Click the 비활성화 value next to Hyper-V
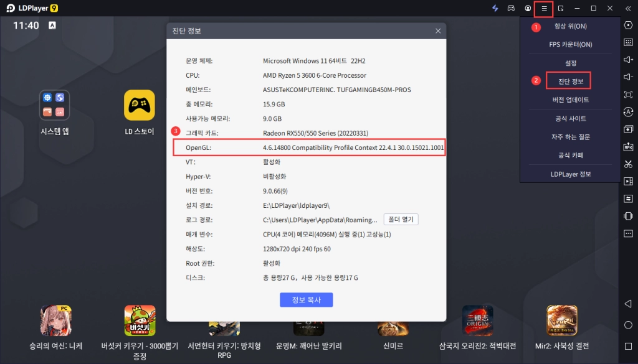638x364 pixels. click(x=274, y=176)
